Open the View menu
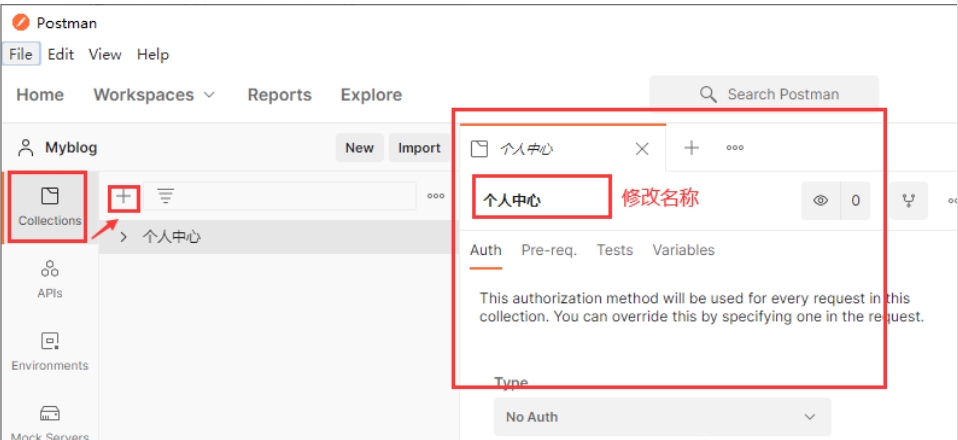958x440 pixels. pyautogui.click(x=104, y=54)
